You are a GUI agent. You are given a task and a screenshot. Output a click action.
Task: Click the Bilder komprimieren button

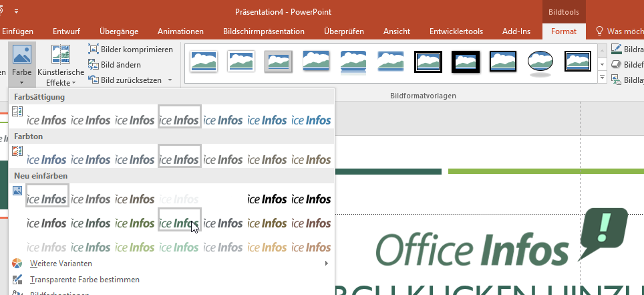point(131,50)
